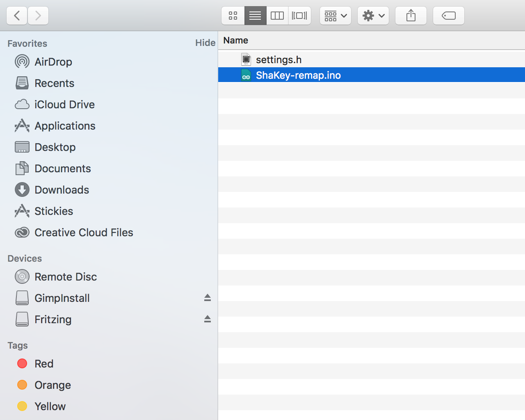Click the AirDrop icon
The image size is (525, 420).
pos(22,62)
